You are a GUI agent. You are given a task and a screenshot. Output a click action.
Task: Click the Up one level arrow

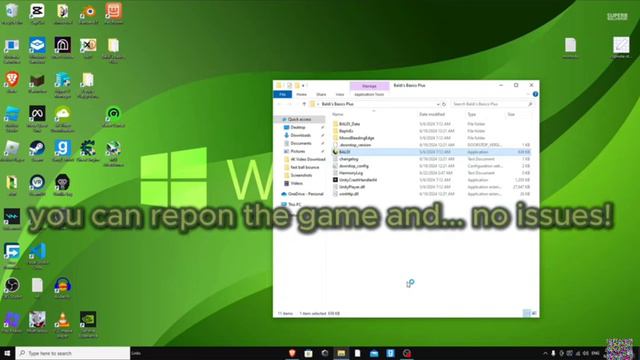[304, 104]
